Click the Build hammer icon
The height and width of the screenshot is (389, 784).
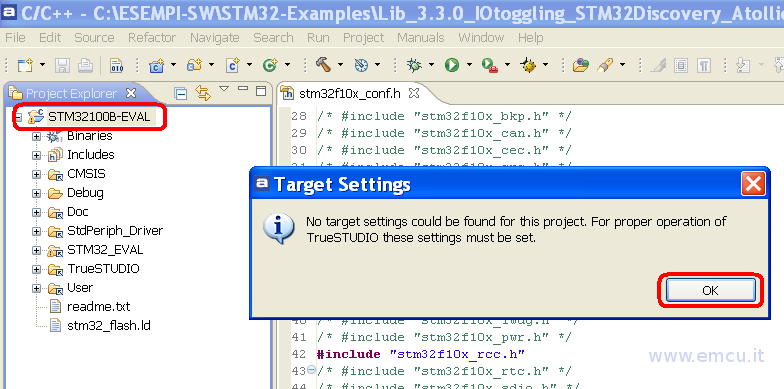324,64
